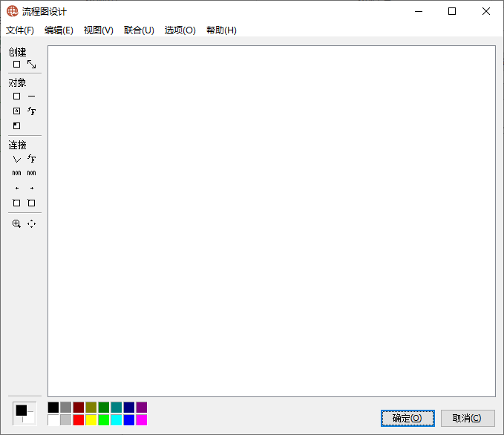Screen dimensions: 504x435
Task: Pick the maroon color swatch
Action: pos(79,408)
